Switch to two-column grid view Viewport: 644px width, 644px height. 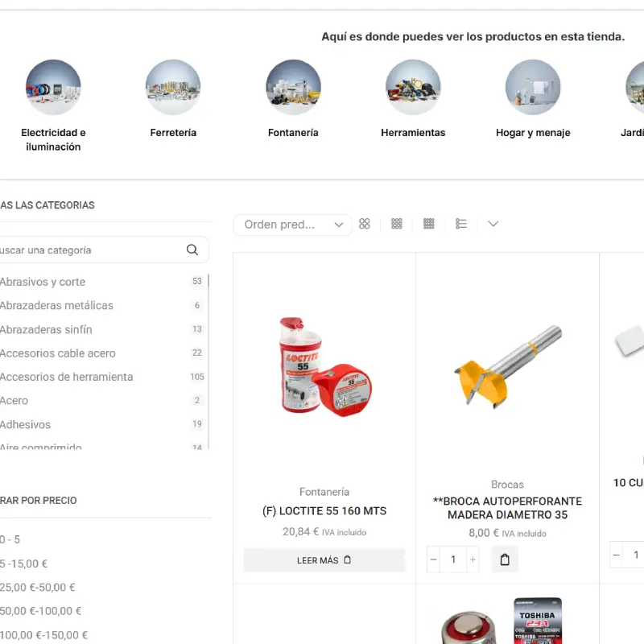coord(365,224)
